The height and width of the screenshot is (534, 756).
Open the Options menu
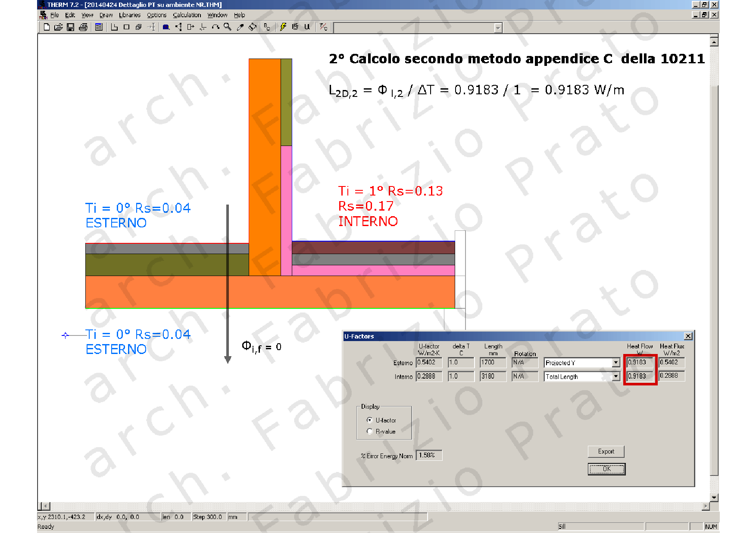pyautogui.click(x=156, y=15)
